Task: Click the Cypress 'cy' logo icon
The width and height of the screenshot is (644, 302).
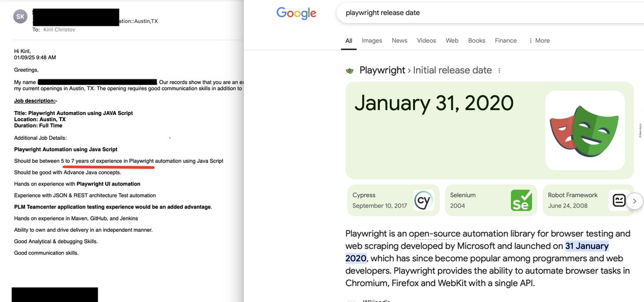Action: click(x=423, y=200)
